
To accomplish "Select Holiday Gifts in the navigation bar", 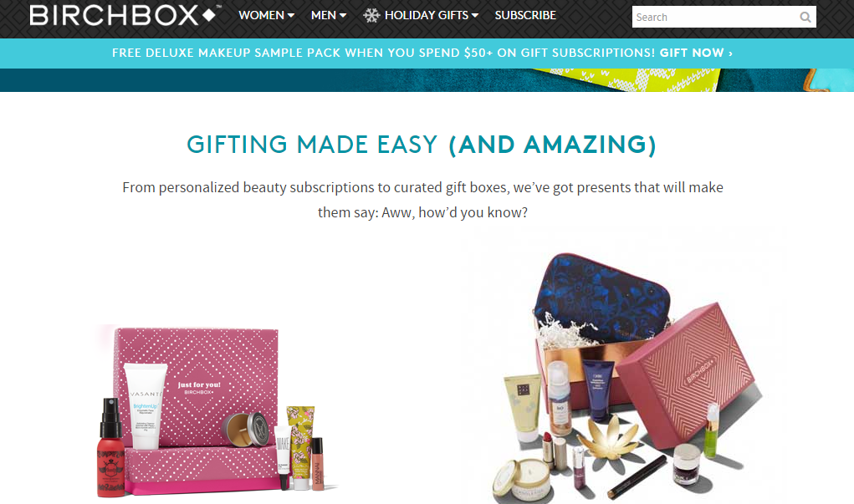I will 427,15.
